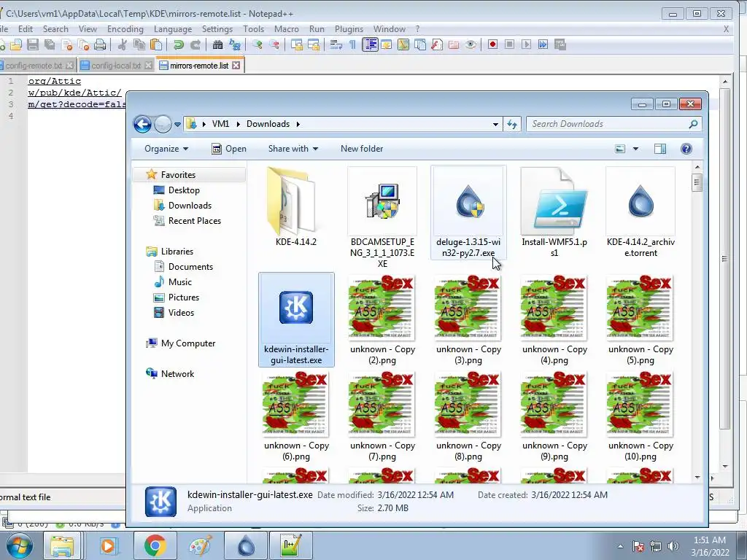
Task: Open recent locations dropdown beside Forward
Action: point(177,124)
